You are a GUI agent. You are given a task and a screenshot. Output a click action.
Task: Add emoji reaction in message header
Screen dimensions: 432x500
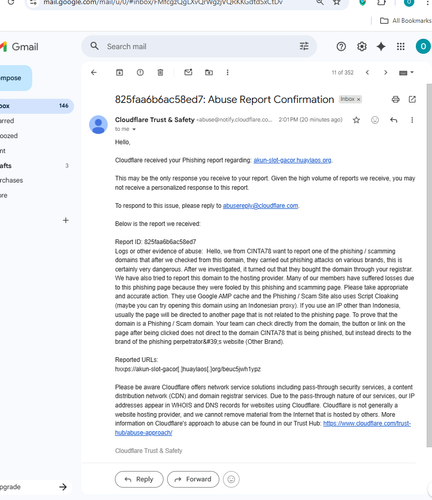tap(375, 120)
